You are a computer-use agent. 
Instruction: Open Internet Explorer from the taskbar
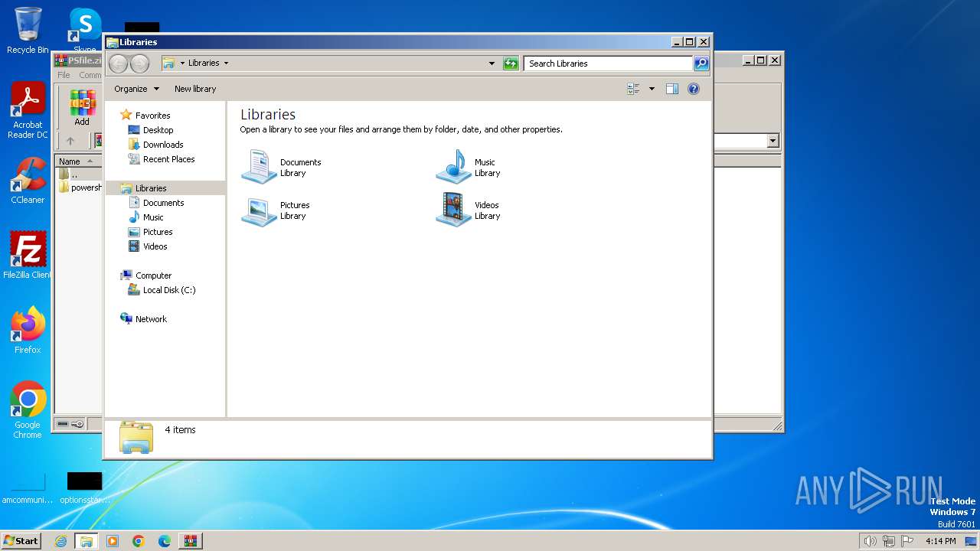60,541
